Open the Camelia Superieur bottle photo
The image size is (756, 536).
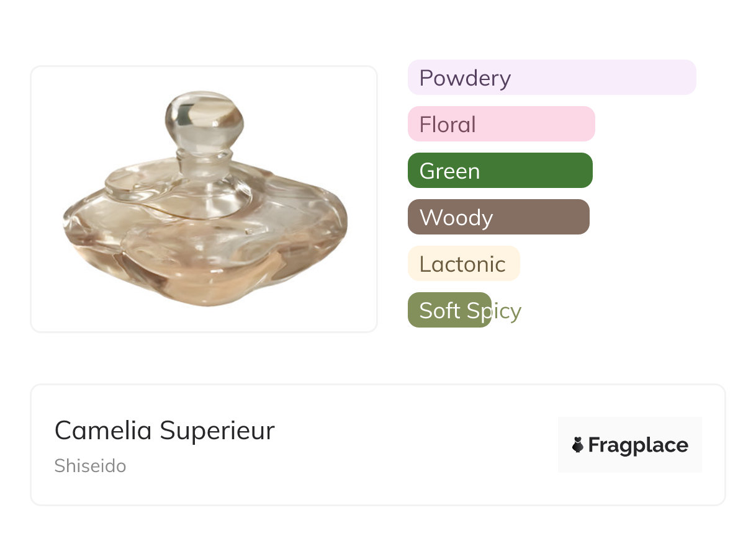pyautogui.click(x=204, y=199)
